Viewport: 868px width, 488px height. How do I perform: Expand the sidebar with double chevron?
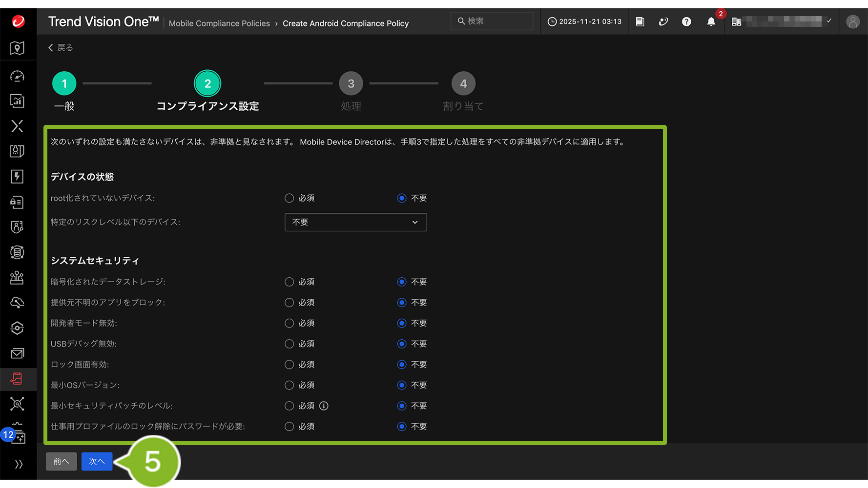pyautogui.click(x=19, y=464)
